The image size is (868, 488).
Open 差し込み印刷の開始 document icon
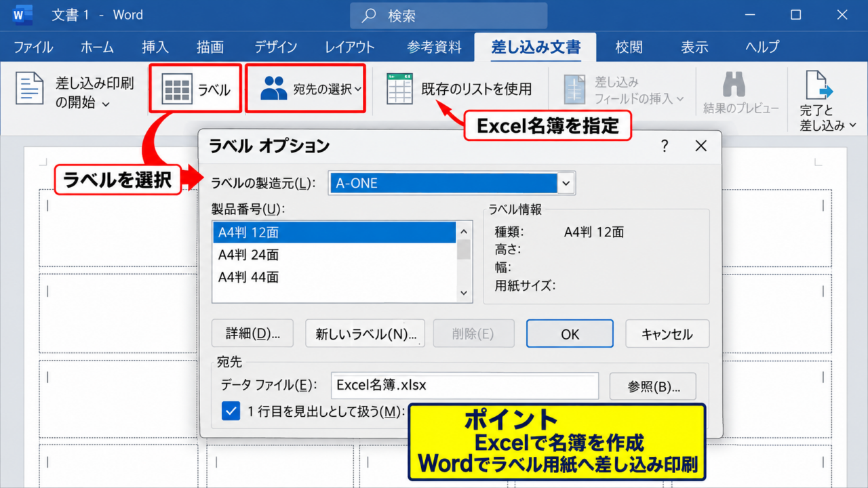pos(29,88)
